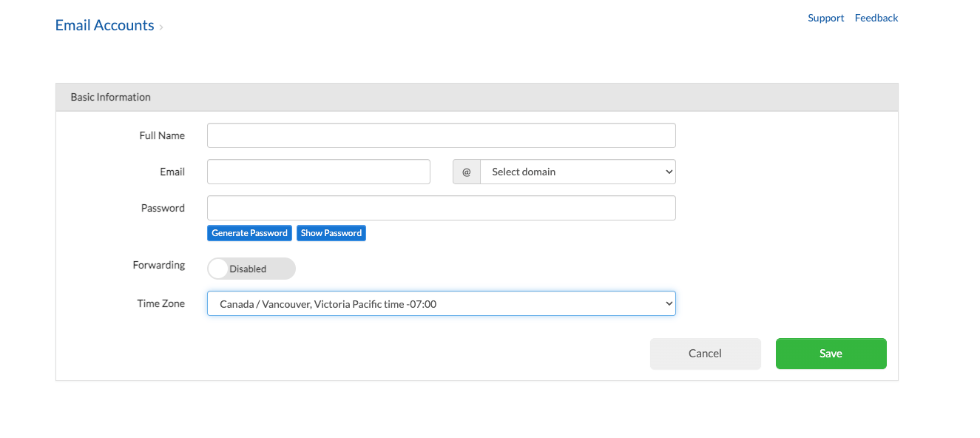This screenshot has width=980, height=438.
Task: Click the breadcrumb chevron after Email Accounts
Action: tap(162, 27)
